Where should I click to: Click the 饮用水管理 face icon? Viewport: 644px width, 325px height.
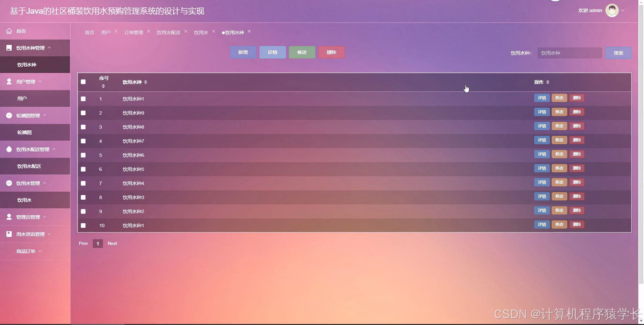(x=9, y=183)
